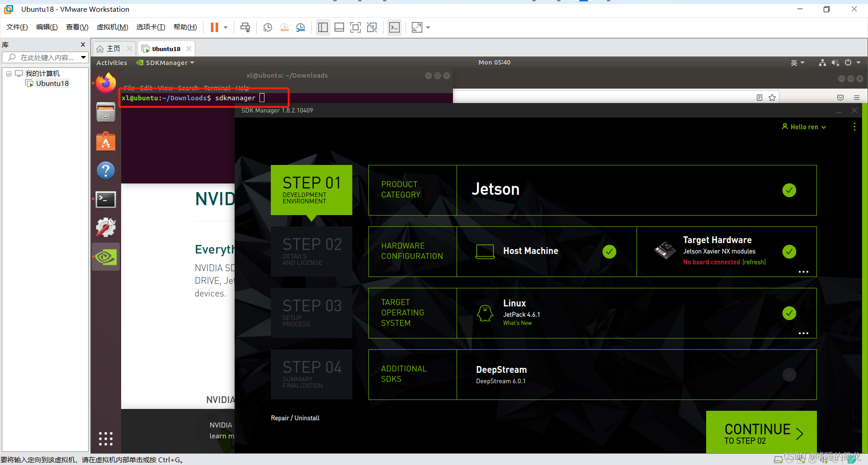Open the 英 input language dropdown

click(x=797, y=63)
